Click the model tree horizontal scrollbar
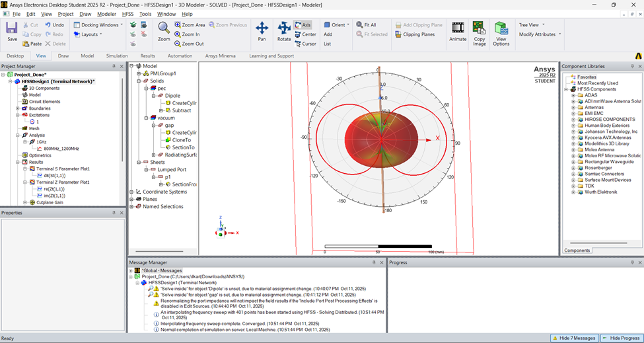Screen dimensions: 644x343 (159, 251)
